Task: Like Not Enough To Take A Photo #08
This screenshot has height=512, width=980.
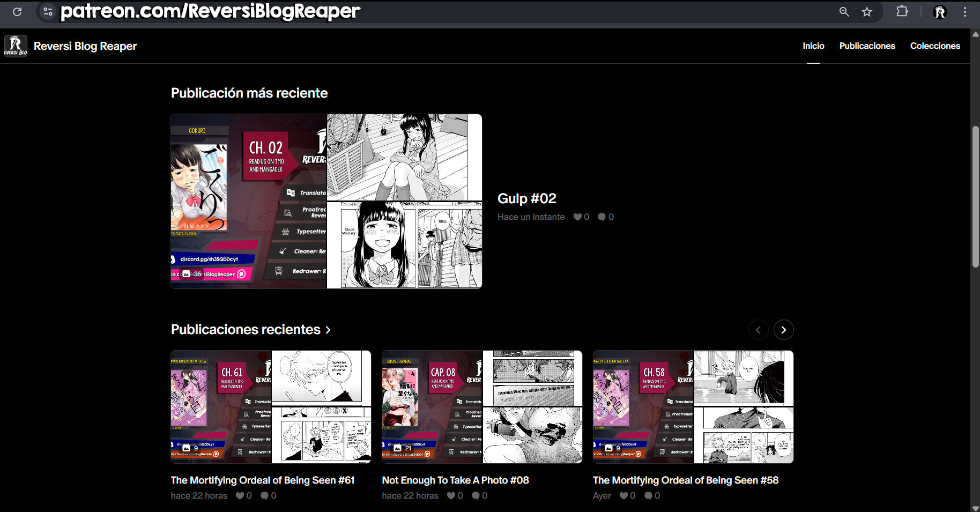Action: point(451,495)
